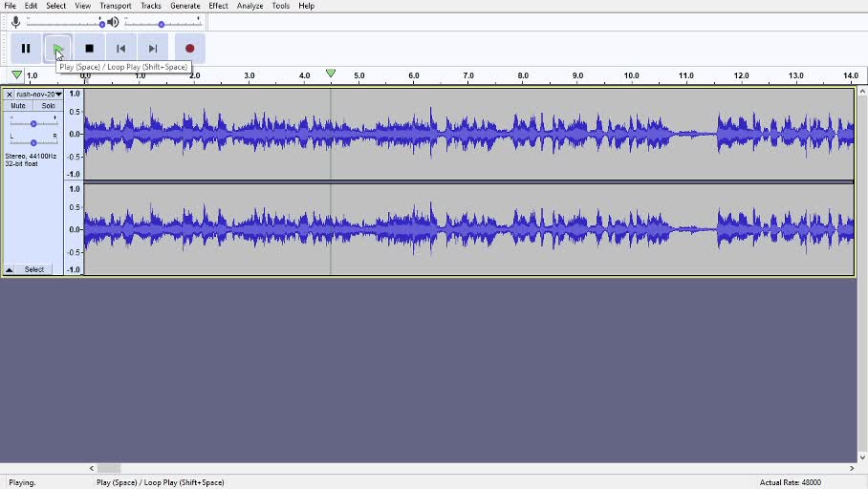Click the vertical scrollbar down arrow
The width and height of the screenshot is (868, 489).
click(862, 457)
